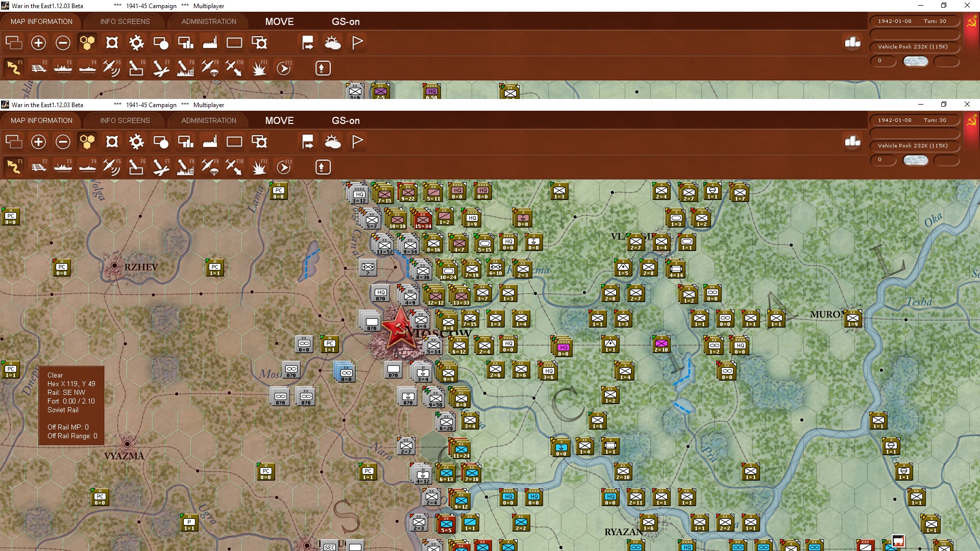Click Soviet flag in background window

[971, 22]
